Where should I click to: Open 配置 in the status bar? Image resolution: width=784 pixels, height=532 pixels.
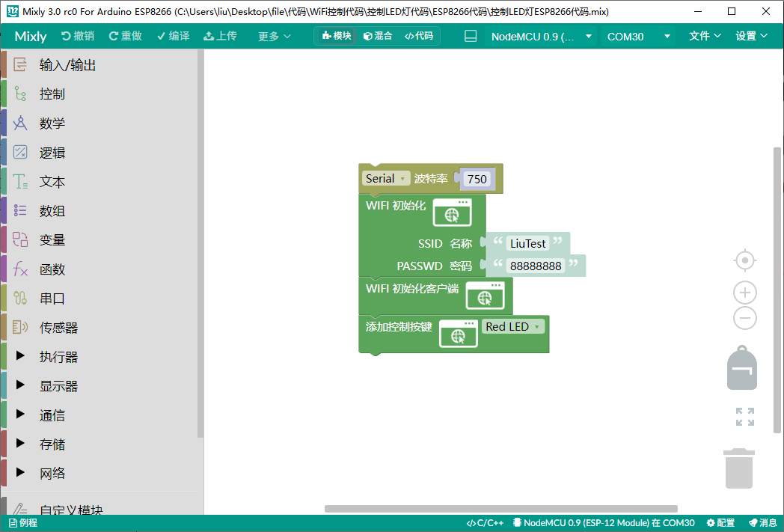[720, 522]
